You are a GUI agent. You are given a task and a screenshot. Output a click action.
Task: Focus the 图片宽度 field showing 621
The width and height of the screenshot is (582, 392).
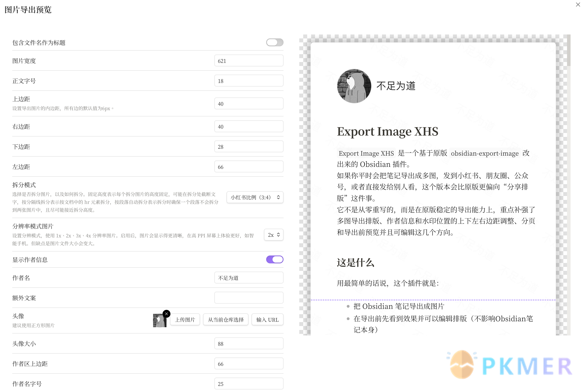pyautogui.click(x=249, y=61)
